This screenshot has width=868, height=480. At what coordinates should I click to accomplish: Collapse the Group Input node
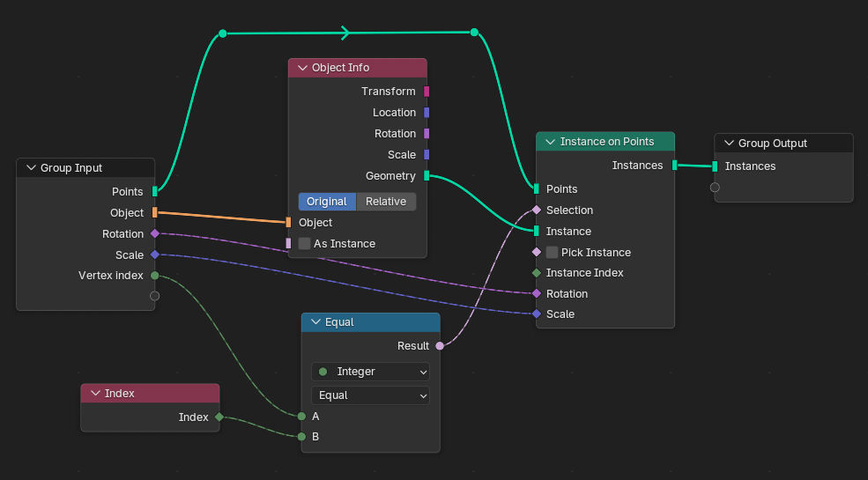point(31,168)
